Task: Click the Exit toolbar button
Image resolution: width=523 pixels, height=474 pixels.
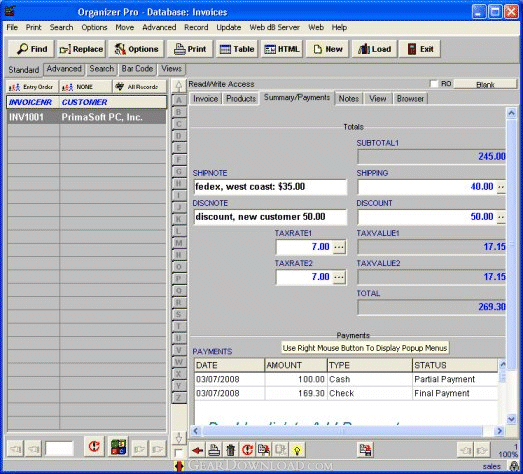Action: pyautogui.click(x=420, y=49)
